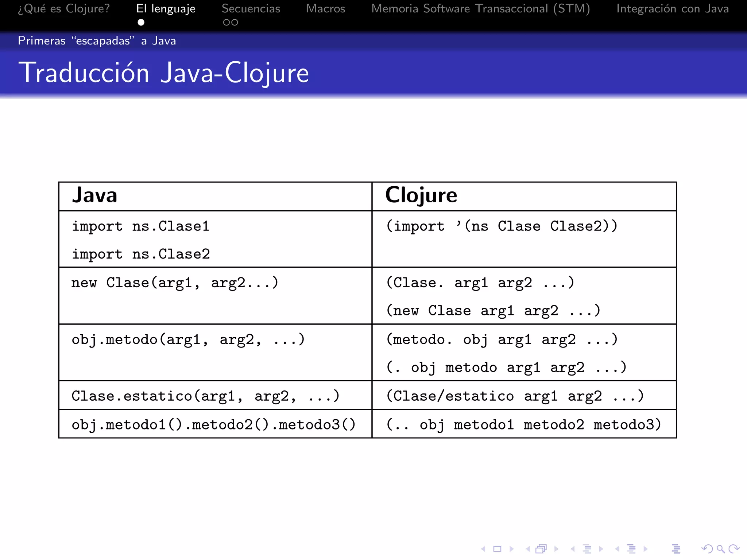The image size is (747, 560).
Task: Go to previous section arrow
Action: [x=617, y=549]
